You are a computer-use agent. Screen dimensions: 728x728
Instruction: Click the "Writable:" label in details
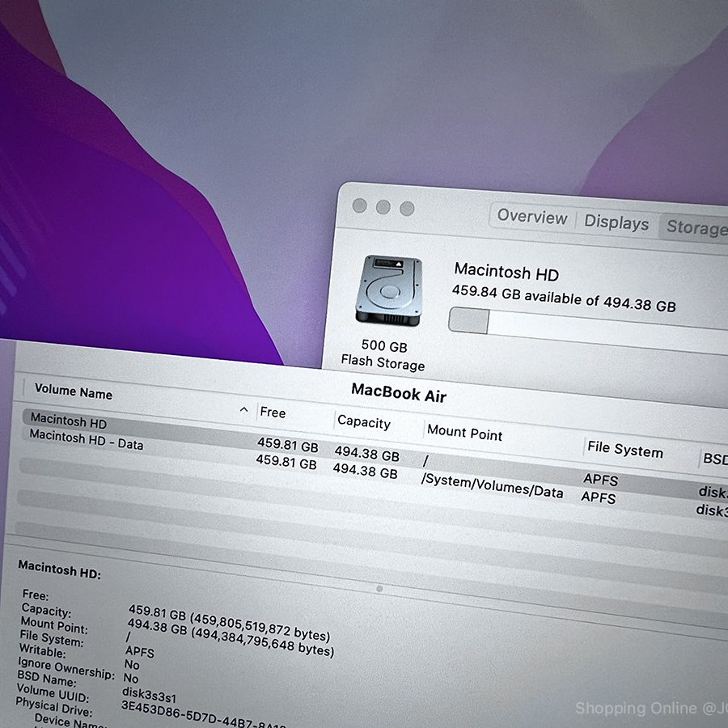click(43, 650)
